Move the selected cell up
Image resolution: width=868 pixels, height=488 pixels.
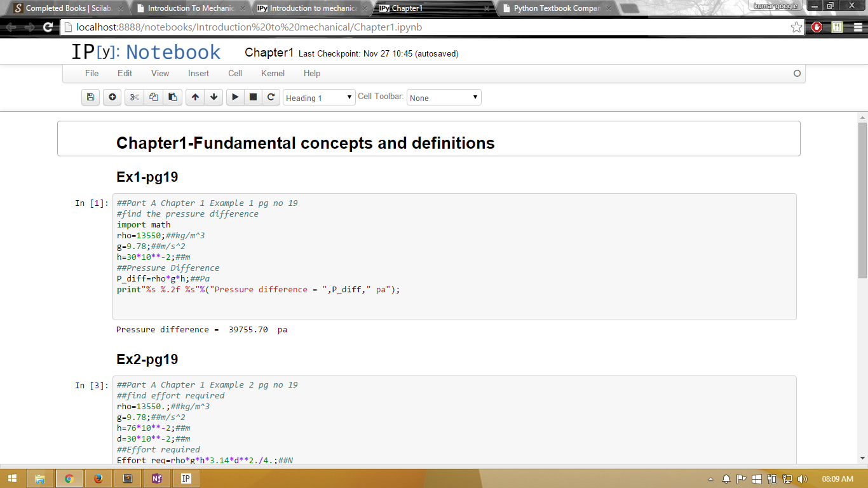[195, 97]
